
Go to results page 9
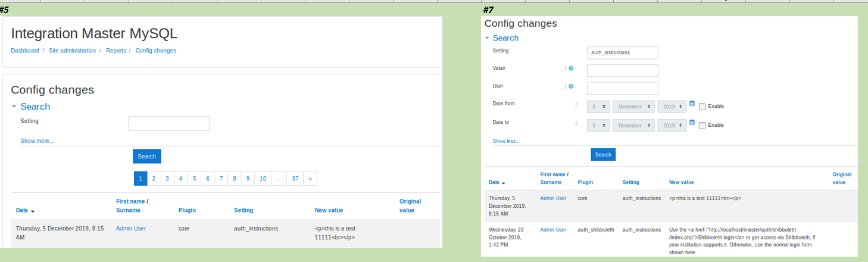[248, 179]
